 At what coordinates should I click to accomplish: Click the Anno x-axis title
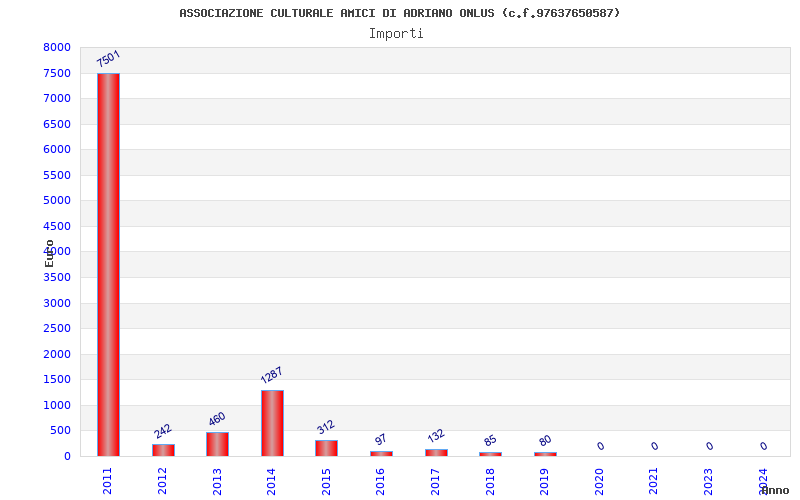776,490
